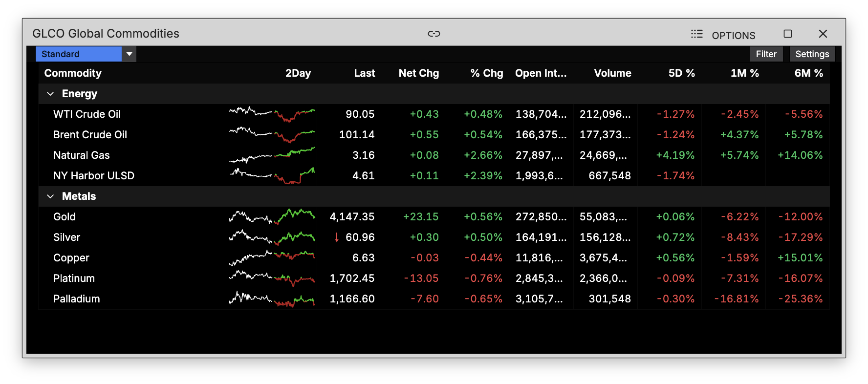Viewport: 868px width, 384px height.
Task: Open the Standard view dropdown arrow
Action: [x=129, y=54]
